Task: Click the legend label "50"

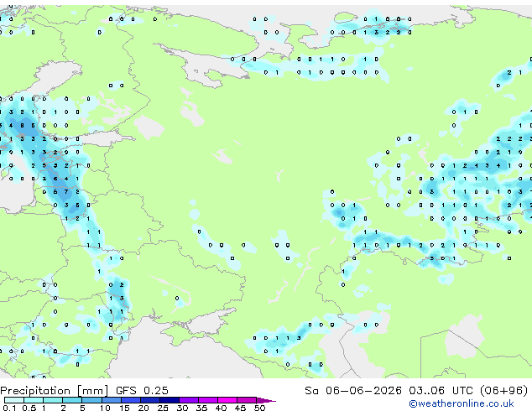Action: coord(259,408)
